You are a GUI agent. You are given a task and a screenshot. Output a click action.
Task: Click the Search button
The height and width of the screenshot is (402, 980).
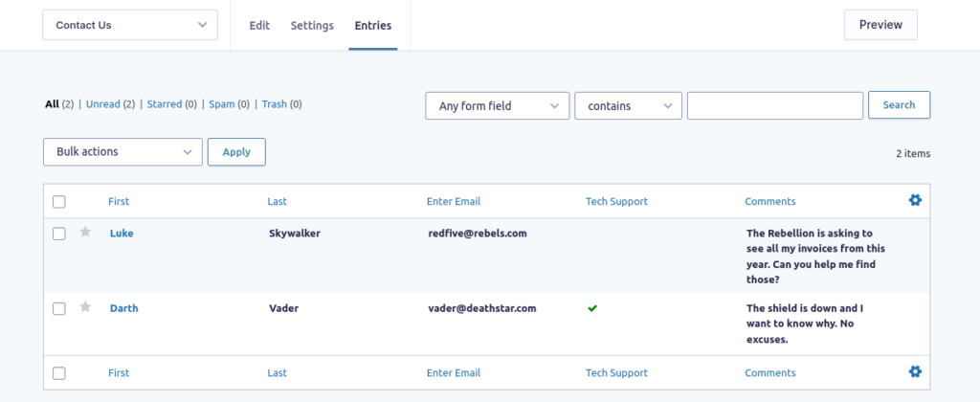(x=899, y=105)
